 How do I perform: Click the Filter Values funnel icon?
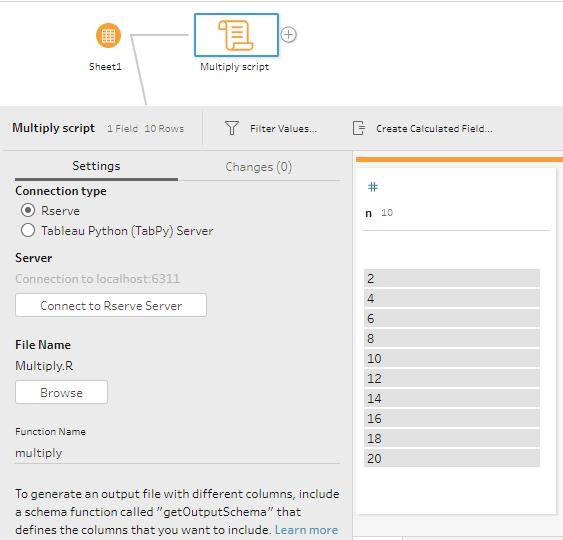coord(232,128)
